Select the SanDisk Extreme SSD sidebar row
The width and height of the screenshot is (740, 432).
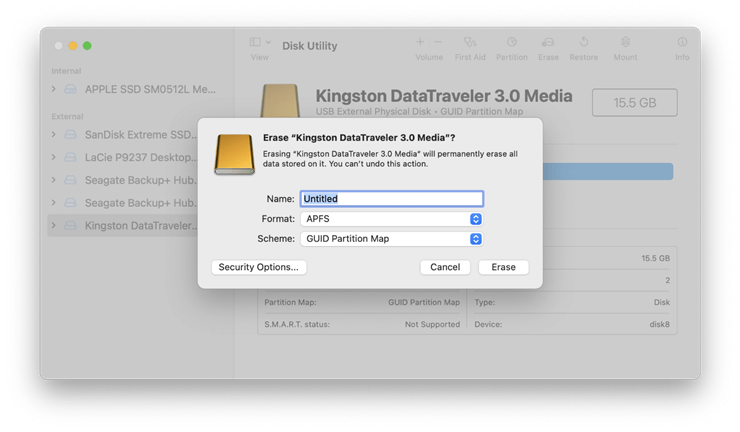tap(124, 135)
